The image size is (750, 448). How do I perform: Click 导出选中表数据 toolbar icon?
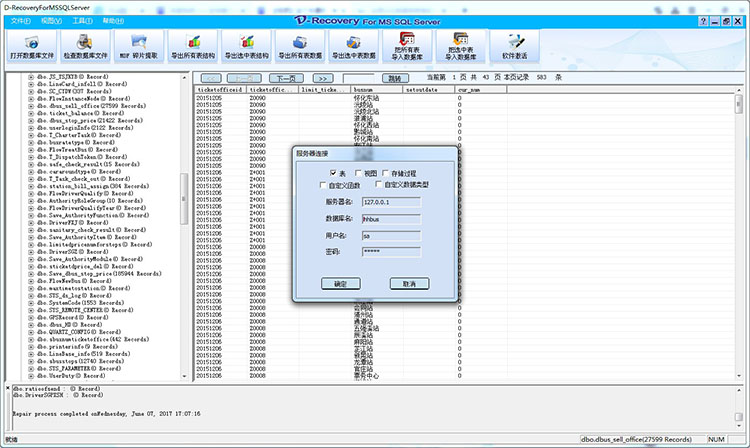354,47
